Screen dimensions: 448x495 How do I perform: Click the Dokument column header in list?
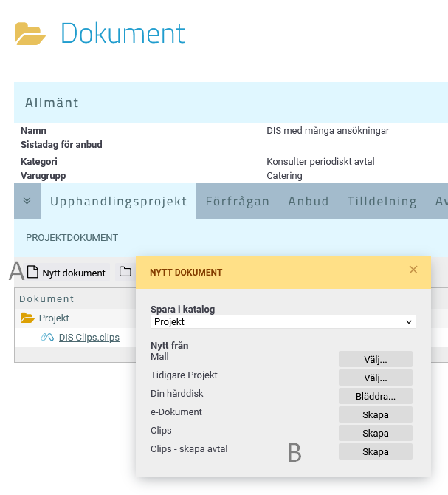[46, 298]
